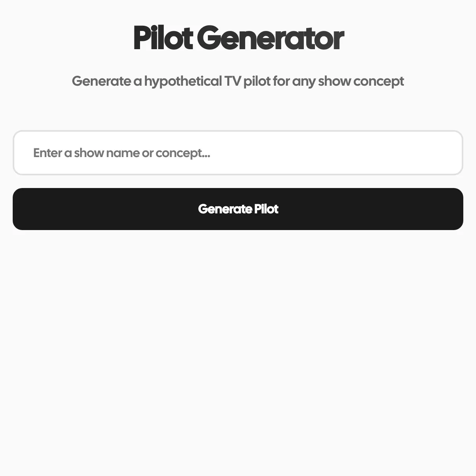Click the word "Generator" in the page title

[x=270, y=38]
